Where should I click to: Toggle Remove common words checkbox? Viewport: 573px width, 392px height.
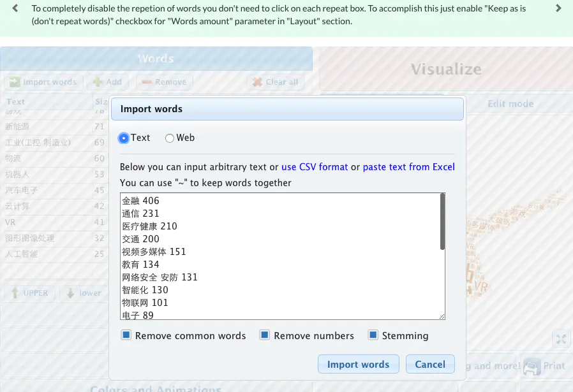coord(126,335)
